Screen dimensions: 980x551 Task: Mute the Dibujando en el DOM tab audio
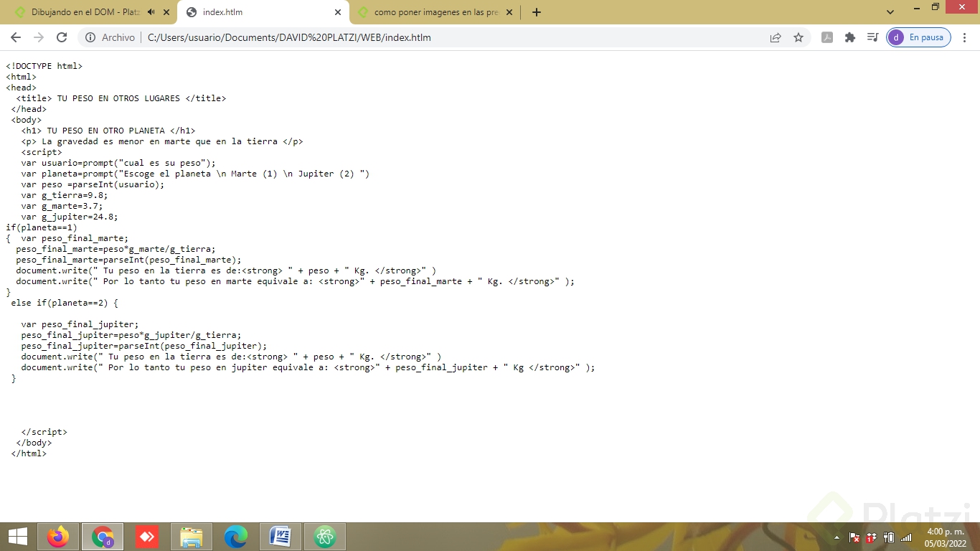151,12
